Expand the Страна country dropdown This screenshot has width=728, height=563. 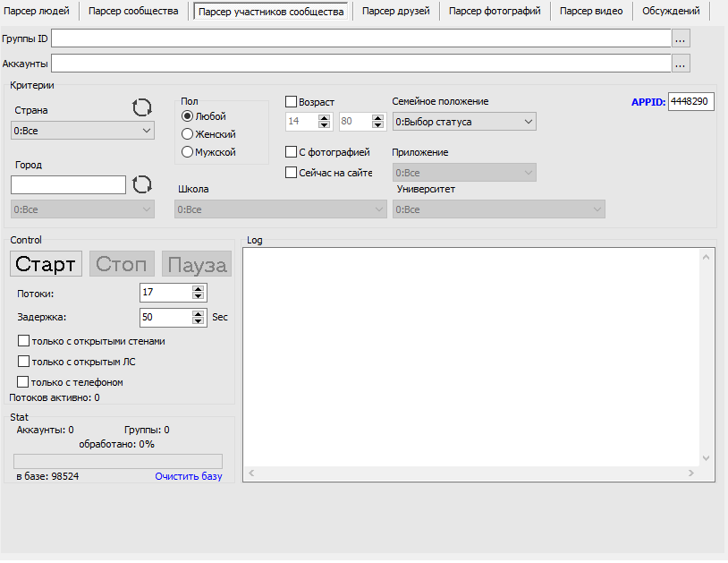click(x=82, y=131)
